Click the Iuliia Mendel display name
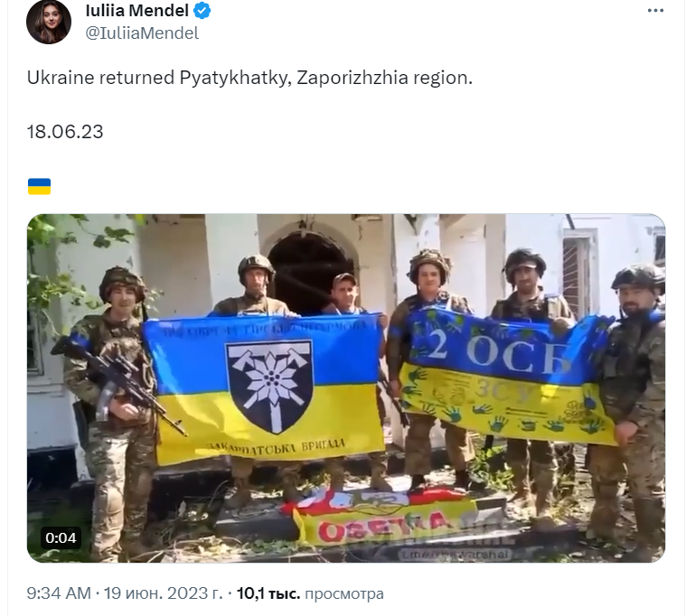This screenshot has width=686, height=616. 137,11
